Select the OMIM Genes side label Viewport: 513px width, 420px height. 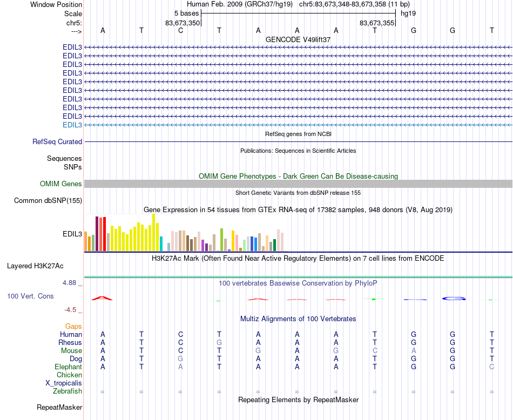click(x=61, y=184)
